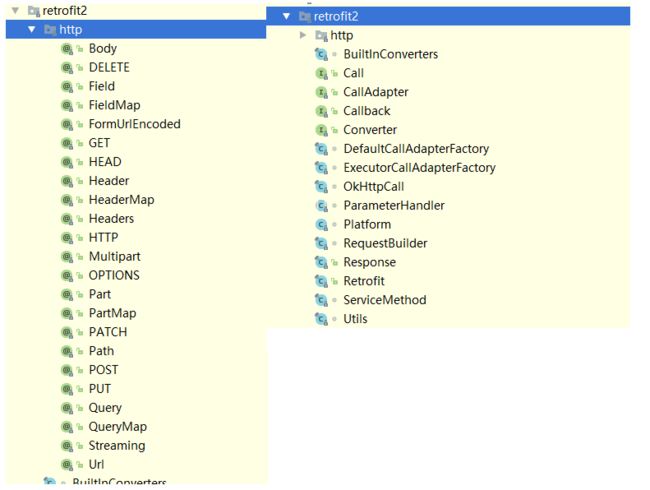Select the FormUrlEncoded annotation name
Viewport: 650px width, 490px height.
click(x=134, y=124)
